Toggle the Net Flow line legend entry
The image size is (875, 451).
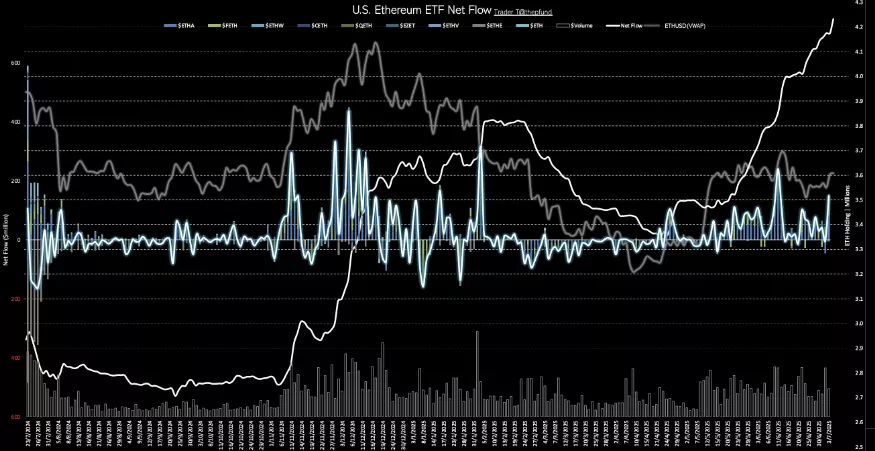click(x=623, y=26)
